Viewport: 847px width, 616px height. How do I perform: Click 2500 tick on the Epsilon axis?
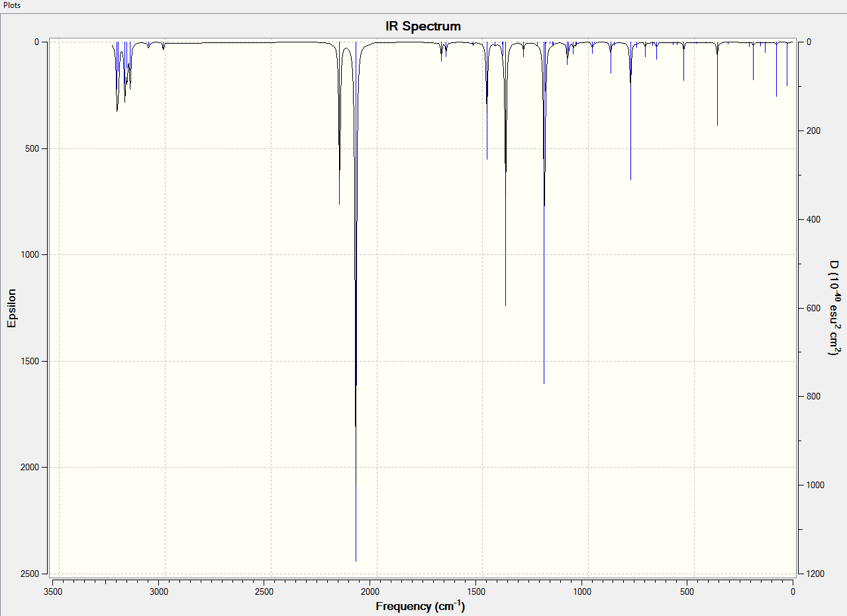click(x=30, y=574)
